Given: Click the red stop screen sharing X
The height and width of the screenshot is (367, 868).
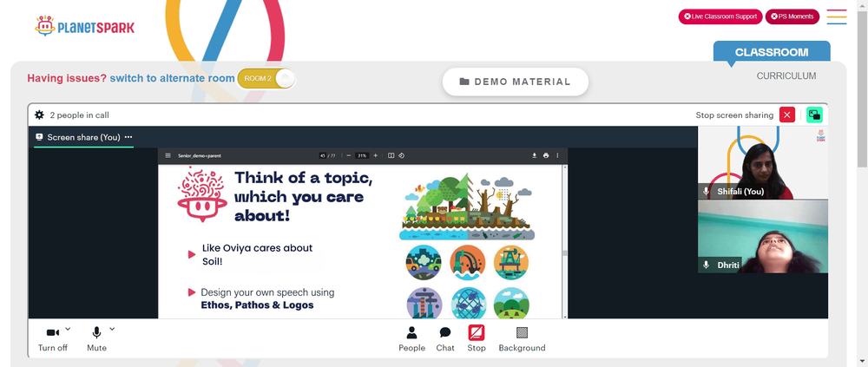Looking at the screenshot, I should click(786, 115).
